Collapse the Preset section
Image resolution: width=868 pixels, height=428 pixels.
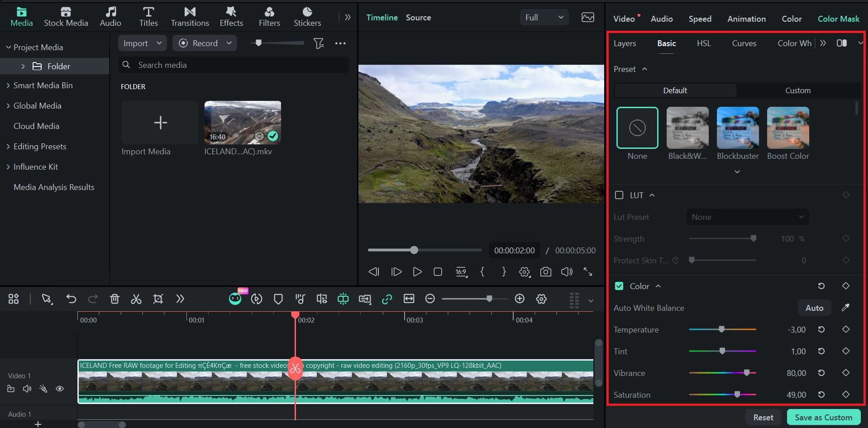[644, 69]
